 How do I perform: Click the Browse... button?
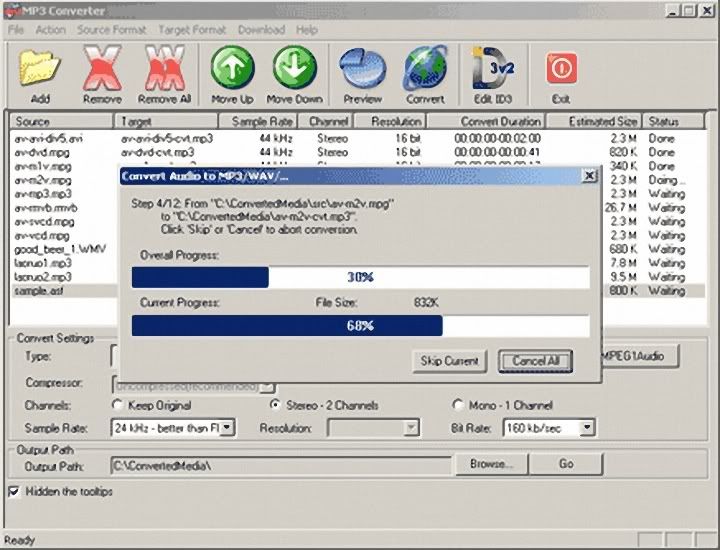(491, 464)
